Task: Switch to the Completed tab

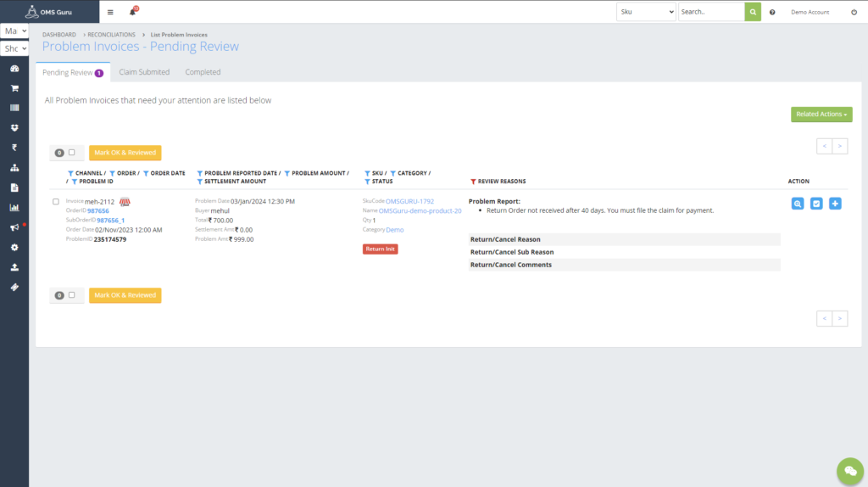Action: (x=203, y=72)
